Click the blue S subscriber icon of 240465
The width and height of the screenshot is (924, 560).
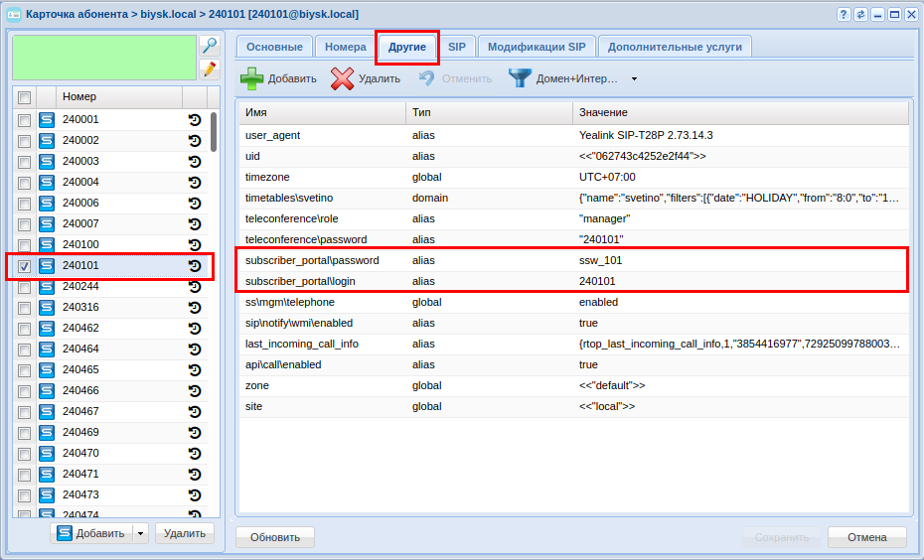47,369
